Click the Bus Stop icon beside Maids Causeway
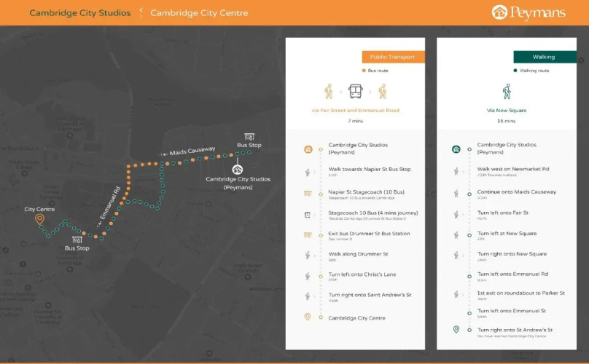The image size is (589, 364). pyautogui.click(x=249, y=136)
